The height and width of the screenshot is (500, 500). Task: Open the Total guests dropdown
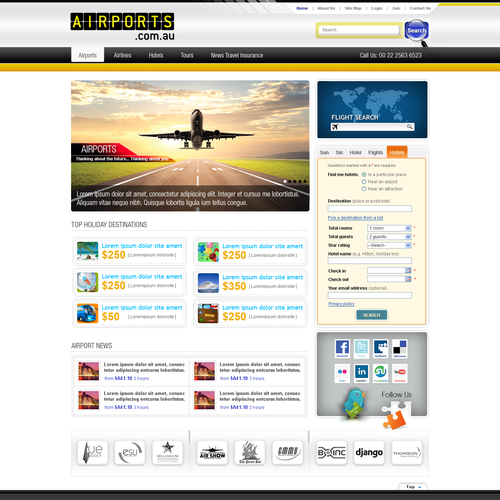tap(389, 237)
